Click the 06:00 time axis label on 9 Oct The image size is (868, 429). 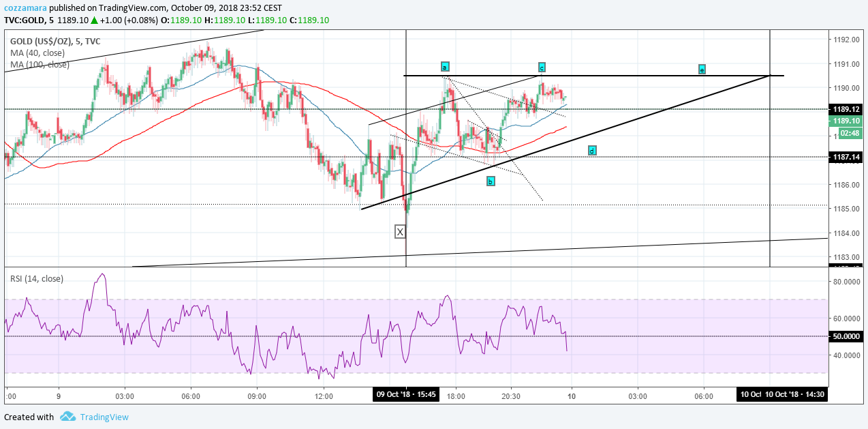point(190,396)
